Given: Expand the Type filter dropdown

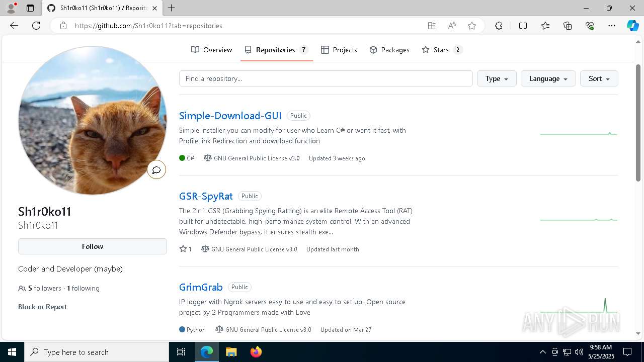Looking at the screenshot, I should [497, 78].
